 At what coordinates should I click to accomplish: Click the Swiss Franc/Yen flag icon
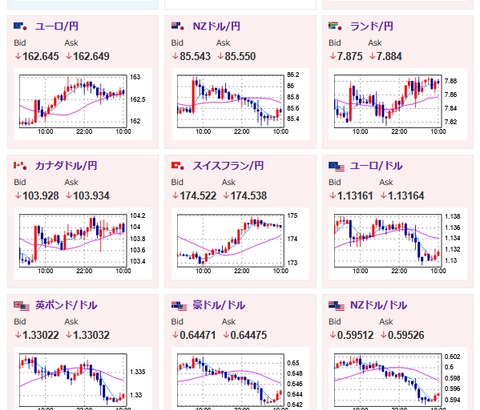178,165
